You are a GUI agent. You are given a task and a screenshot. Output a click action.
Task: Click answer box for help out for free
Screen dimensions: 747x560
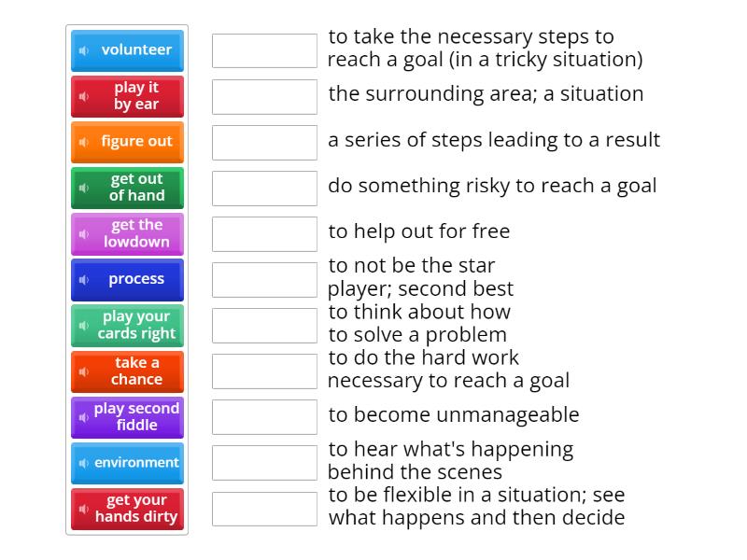[264, 234]
